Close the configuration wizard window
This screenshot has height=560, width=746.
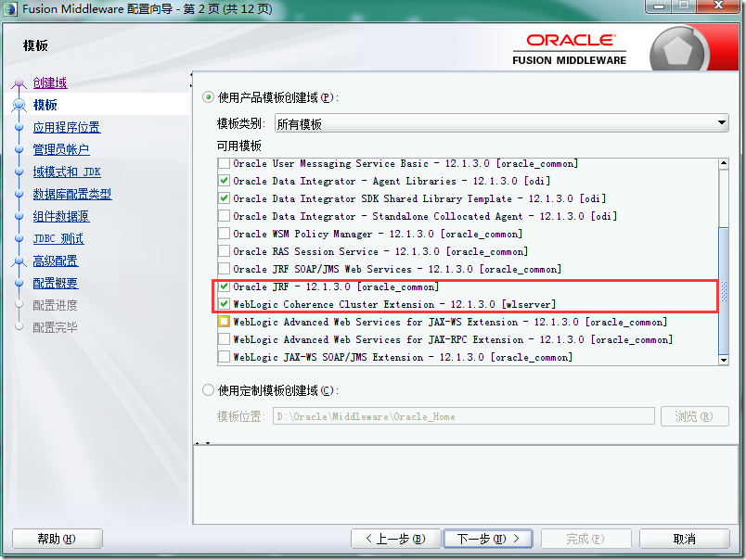pos(719,6)
